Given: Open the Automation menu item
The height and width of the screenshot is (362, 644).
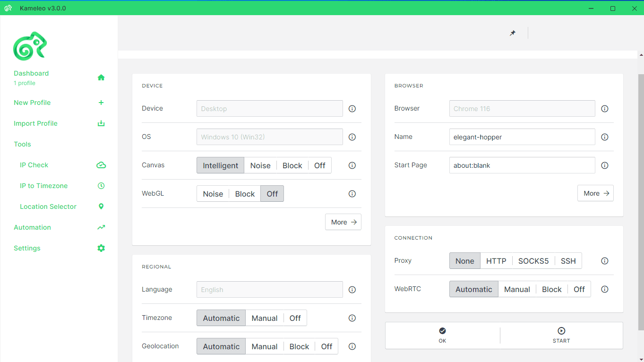Looking at the screenshot, I should (x=33, y=227).
